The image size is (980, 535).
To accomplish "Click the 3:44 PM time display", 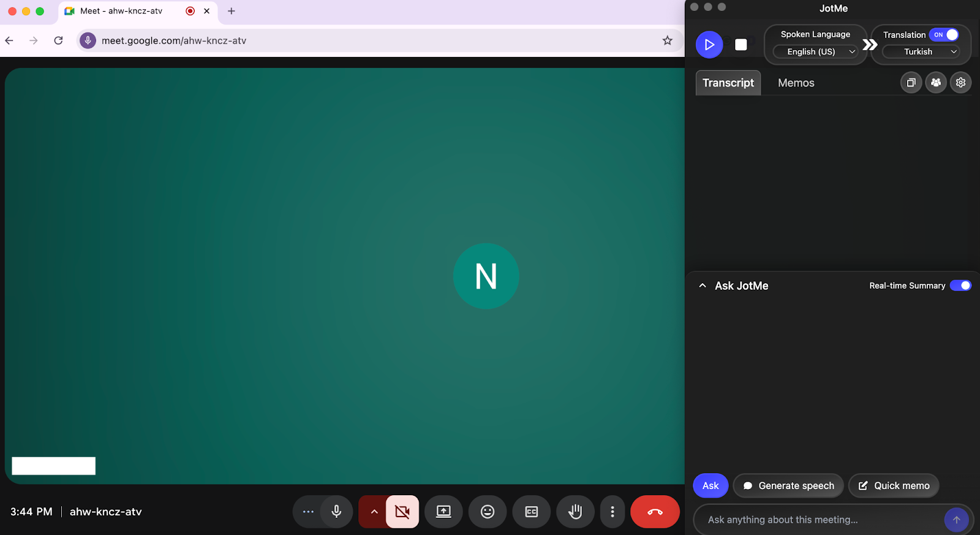I will tap(31, 512).
